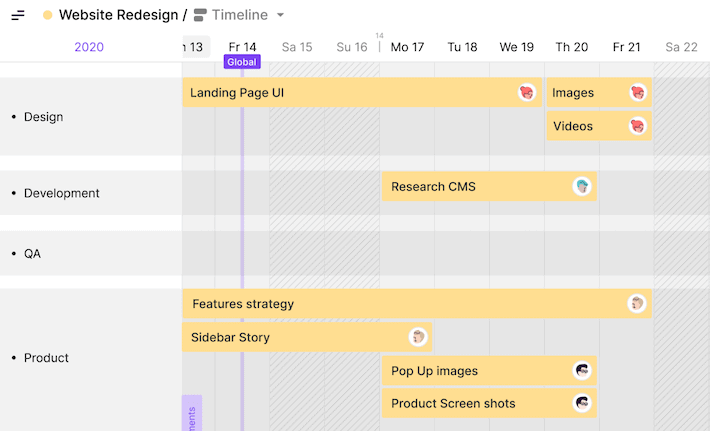Click the Fr 14 date header
The width and height of the screenshot is (710, 431).
click(242, 47)
